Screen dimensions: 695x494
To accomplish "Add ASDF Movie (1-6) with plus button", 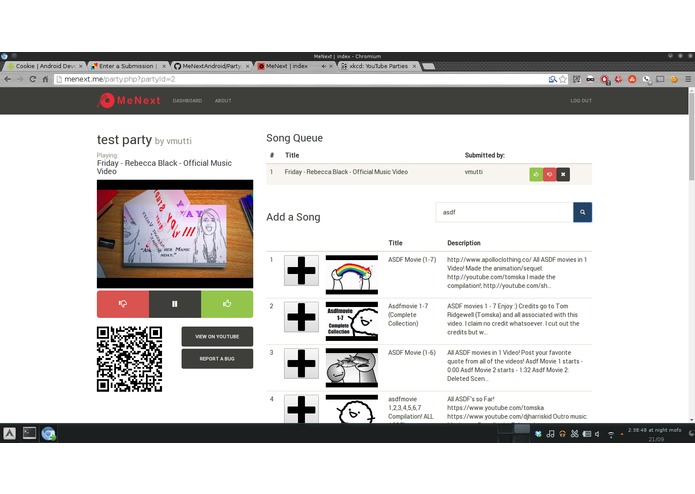I will (301, 363).
